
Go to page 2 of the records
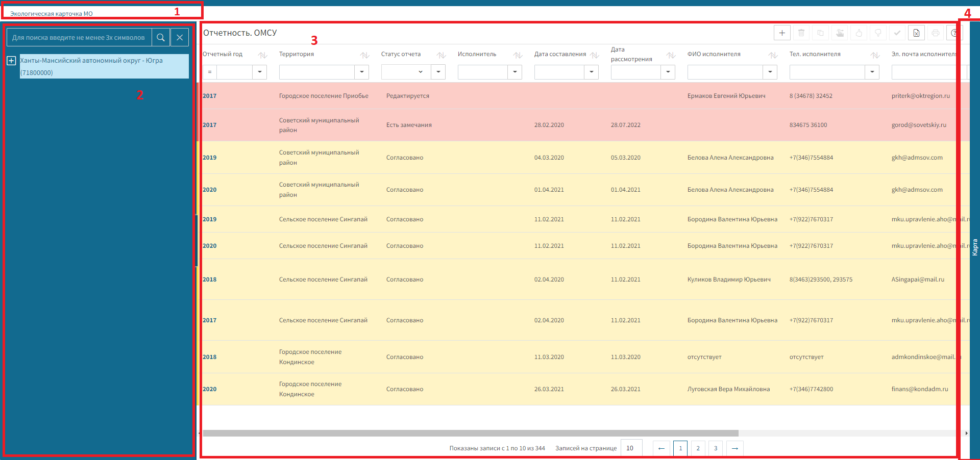pyautogui.click(x=698, y=448)
